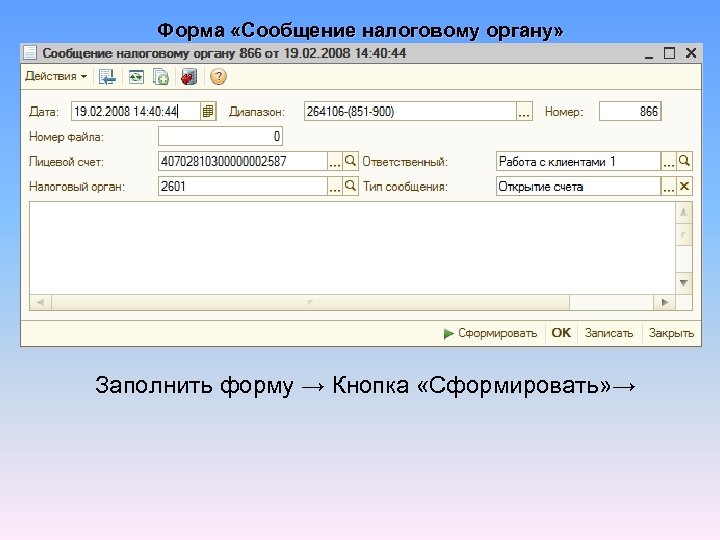Open the Ответственный ellipsis selector
The width and height of the screenshot is (720, 540).
(668, 162)
